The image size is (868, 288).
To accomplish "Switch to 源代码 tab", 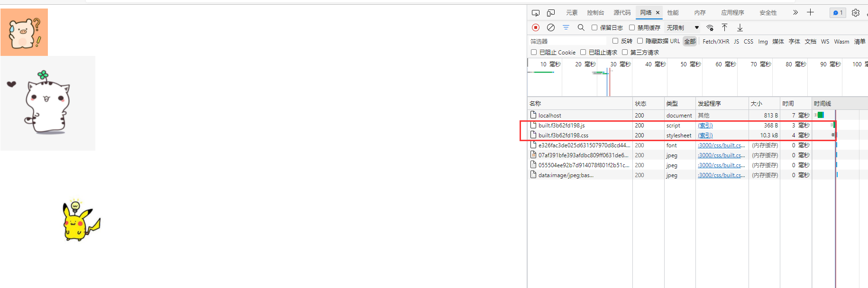I will click(x=622, y=13).
